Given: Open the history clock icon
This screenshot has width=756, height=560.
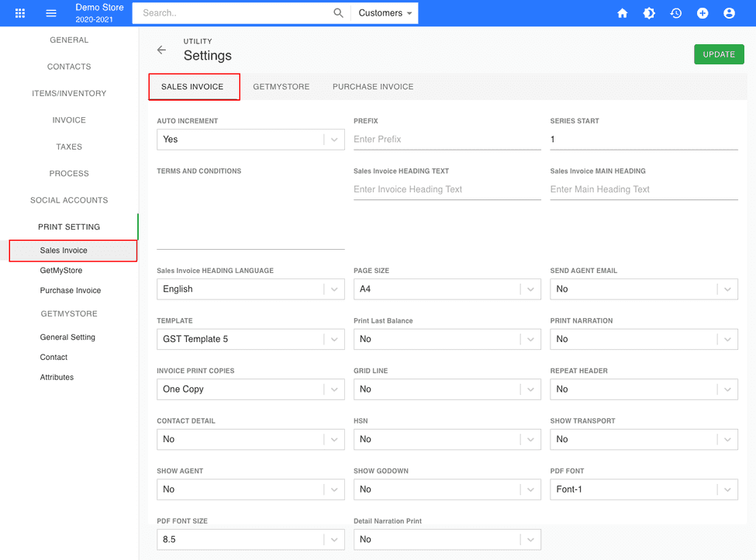Looking at the screenshot, I should 676,13.
